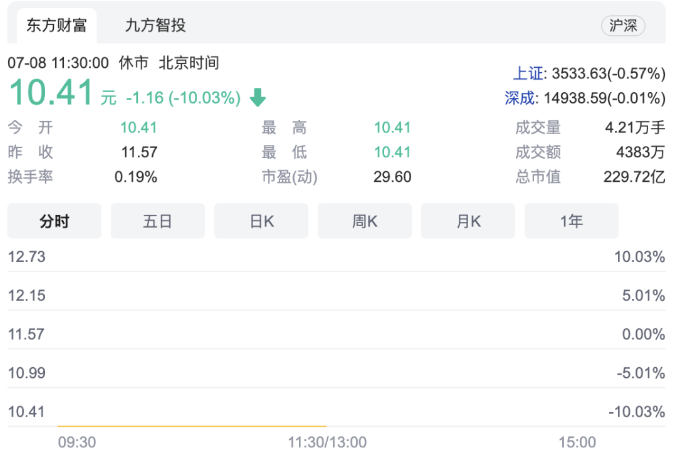
Task: Click the 09:30 time axis marker
Action: click(x=77, y=442)
